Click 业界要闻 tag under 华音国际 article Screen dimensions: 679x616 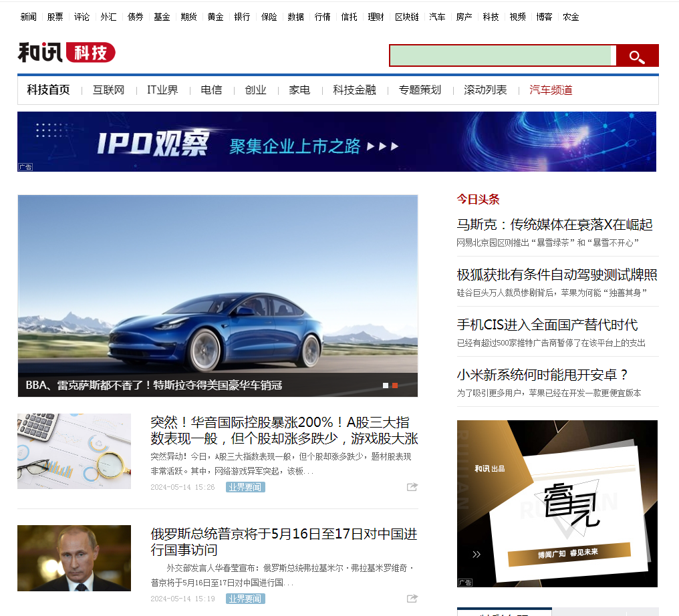(245, 487)
